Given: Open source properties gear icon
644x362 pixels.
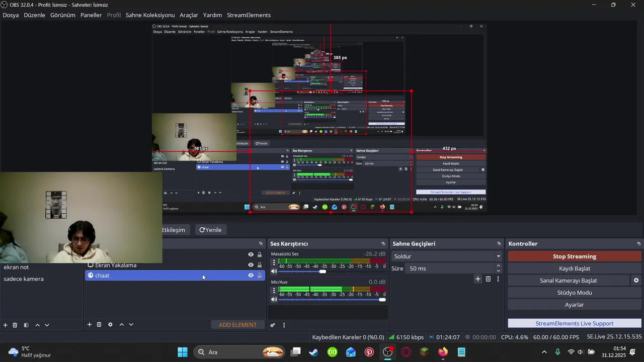Looking at the screenshot, I should [110, 325].
